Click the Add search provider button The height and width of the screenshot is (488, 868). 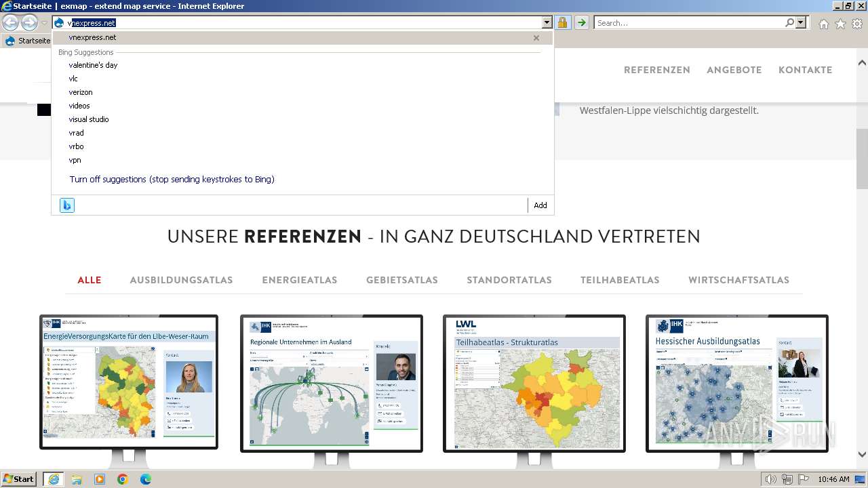point(540,205)
